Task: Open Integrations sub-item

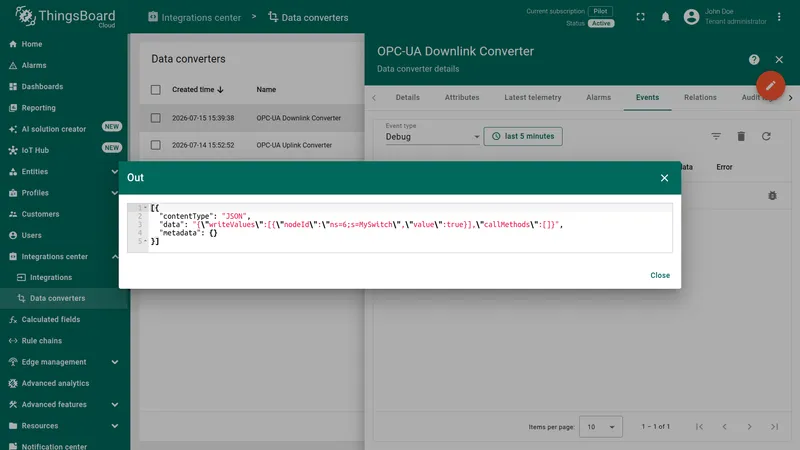Action: tap(51, 278)
